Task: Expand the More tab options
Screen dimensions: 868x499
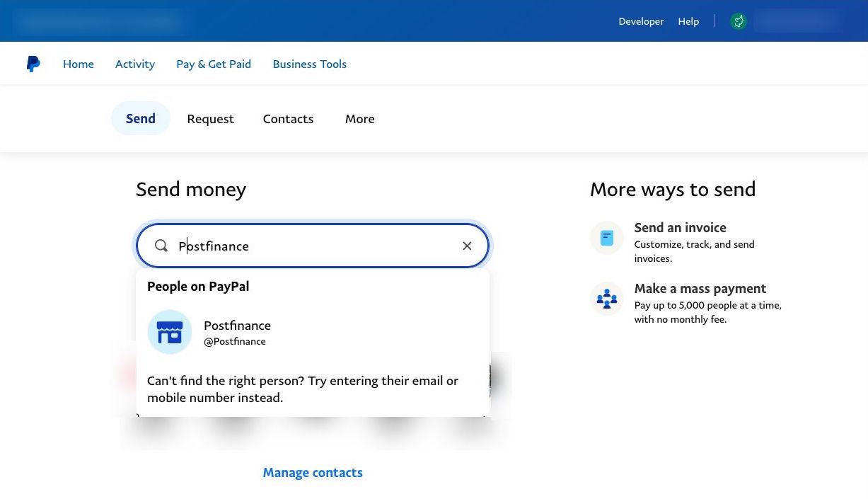Action: pyautogui.click(x=359, y=119)
